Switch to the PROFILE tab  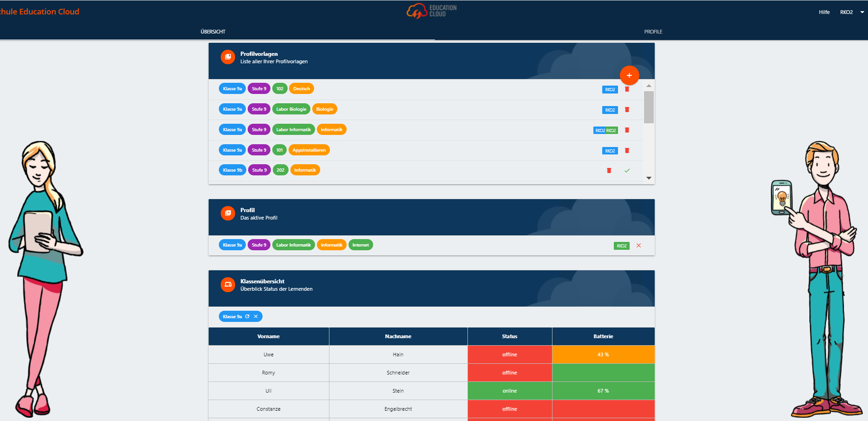tap(653, 32)
